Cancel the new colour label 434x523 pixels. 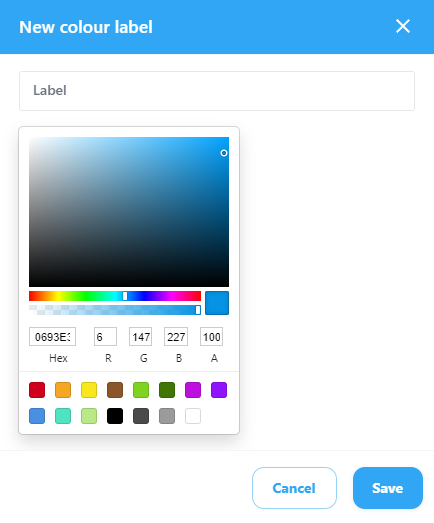click(x=294, y=488)
